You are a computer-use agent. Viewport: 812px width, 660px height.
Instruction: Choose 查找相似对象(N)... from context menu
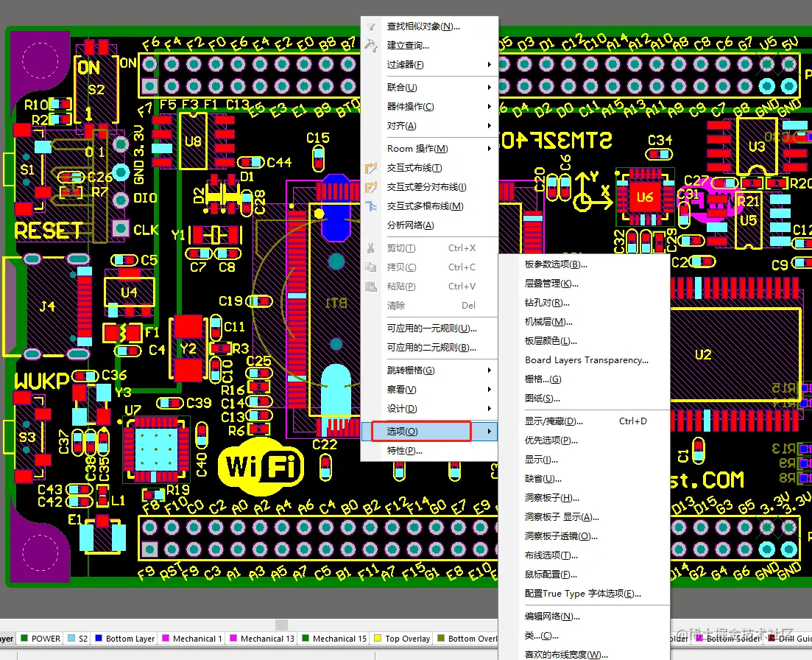429,27
